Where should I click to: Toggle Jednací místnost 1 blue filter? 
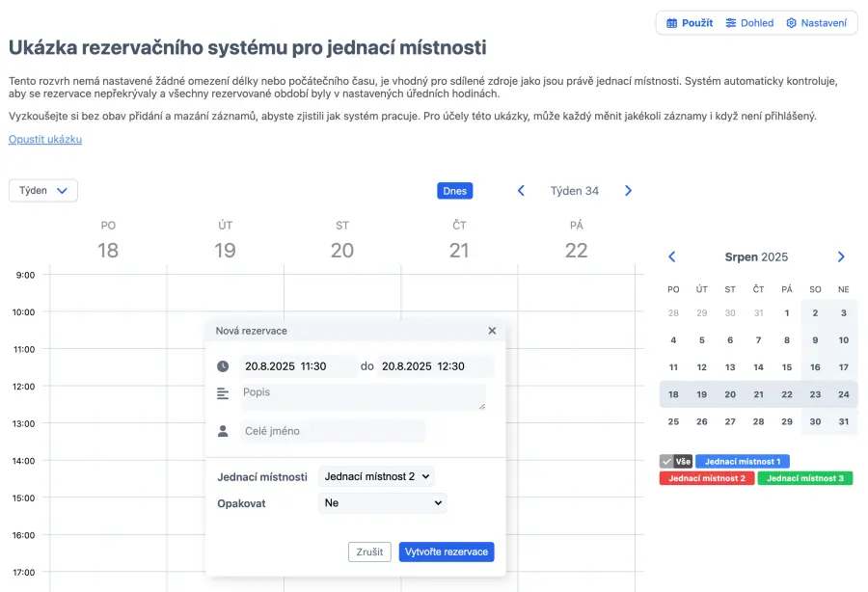[x=742, y=462]
